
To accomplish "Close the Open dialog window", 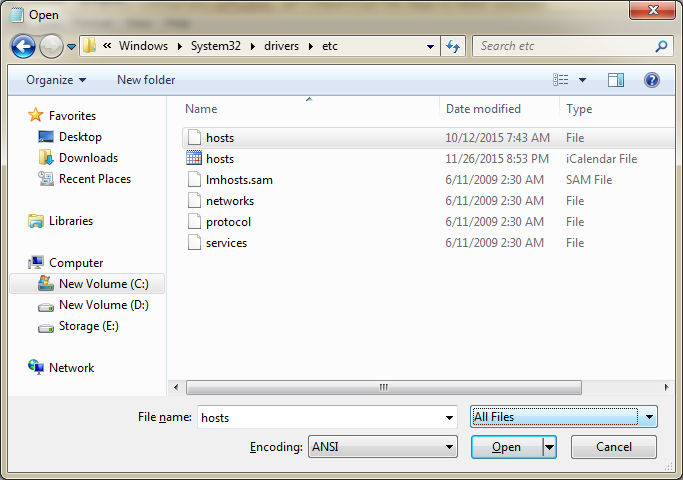I will [x=653, y=10].
